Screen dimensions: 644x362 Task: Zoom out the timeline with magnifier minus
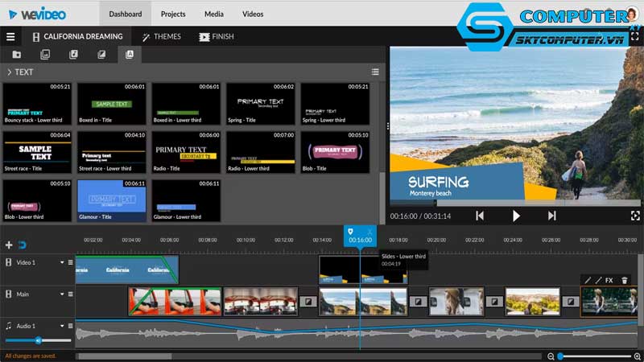[551, 356]
